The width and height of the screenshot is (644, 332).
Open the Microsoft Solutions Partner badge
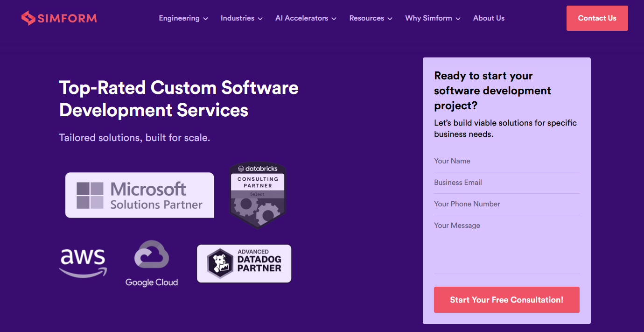pos(140,195)
